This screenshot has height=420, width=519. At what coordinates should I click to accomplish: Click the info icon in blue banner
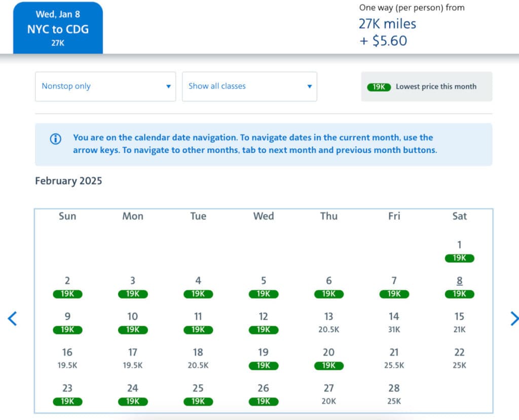click(55, 139)
